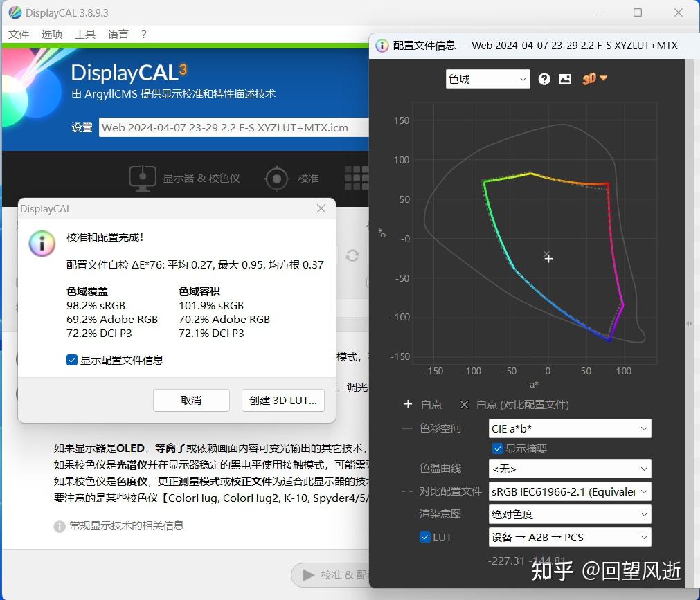700x600 pixels.
Task: Toggle the 显示配置文件信息 checkbox
Action: point(72,360)
